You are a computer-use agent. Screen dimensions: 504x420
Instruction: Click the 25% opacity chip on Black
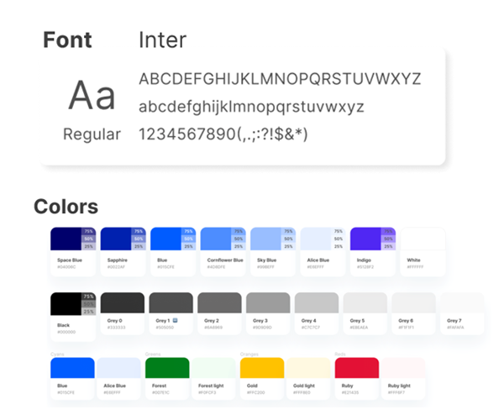click(x=88, y=312)
